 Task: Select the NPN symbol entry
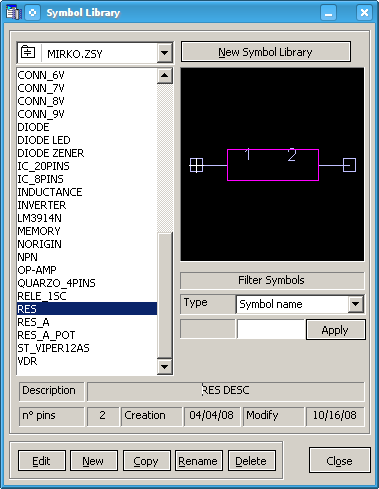pos(87,257)
